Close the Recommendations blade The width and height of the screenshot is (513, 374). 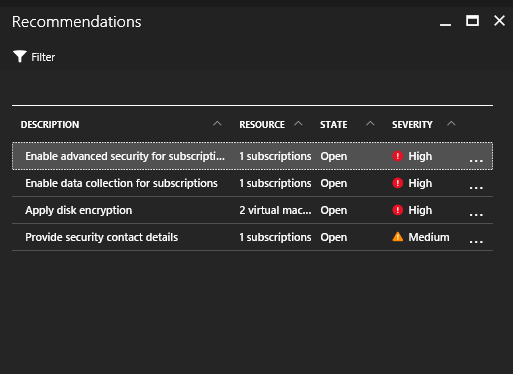coord(499,21)
